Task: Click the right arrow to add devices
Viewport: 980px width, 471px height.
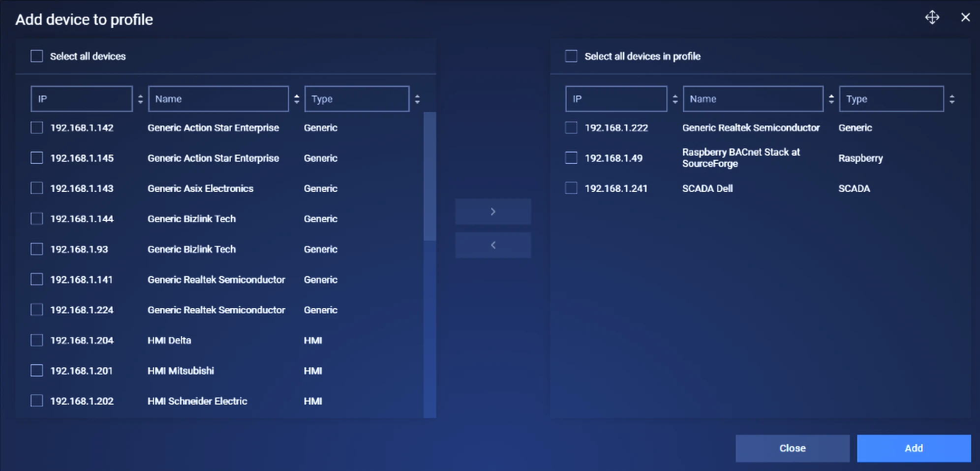Action: click(493, 212)
